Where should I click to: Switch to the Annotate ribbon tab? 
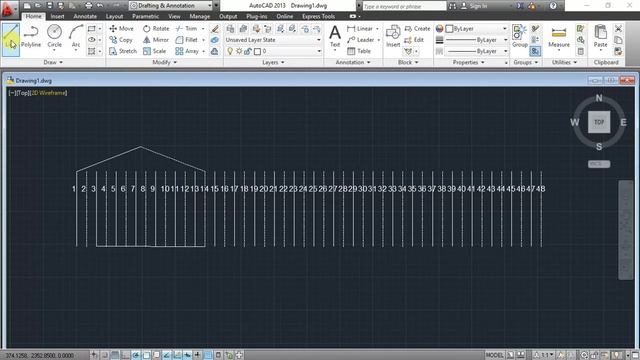tap(85, 16)
